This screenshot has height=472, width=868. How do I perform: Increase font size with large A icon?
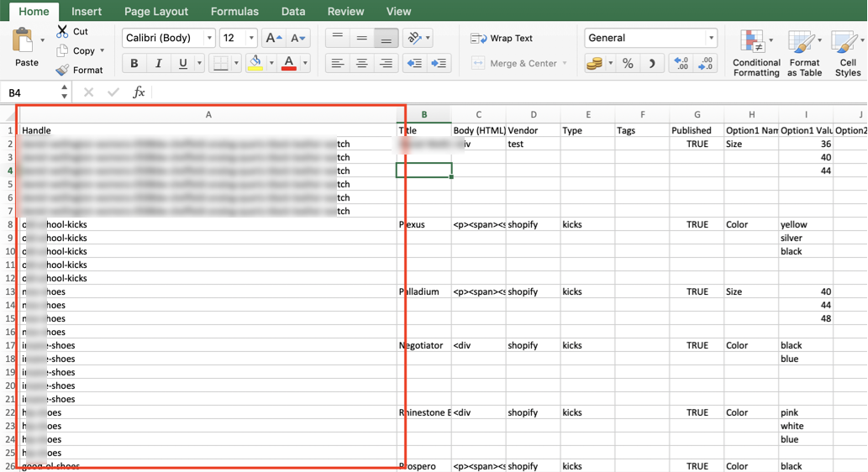(x=273, y=38)
